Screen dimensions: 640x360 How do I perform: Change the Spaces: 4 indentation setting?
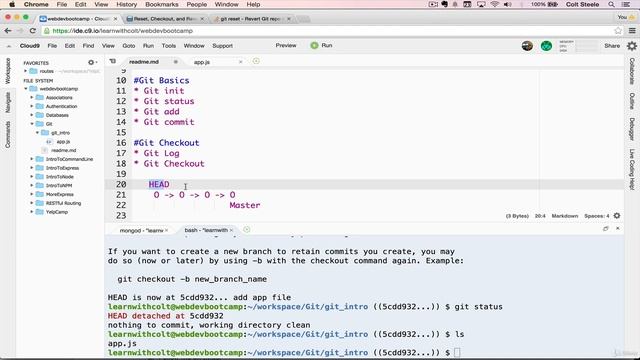pyautogui.click(x=596, y=216)
